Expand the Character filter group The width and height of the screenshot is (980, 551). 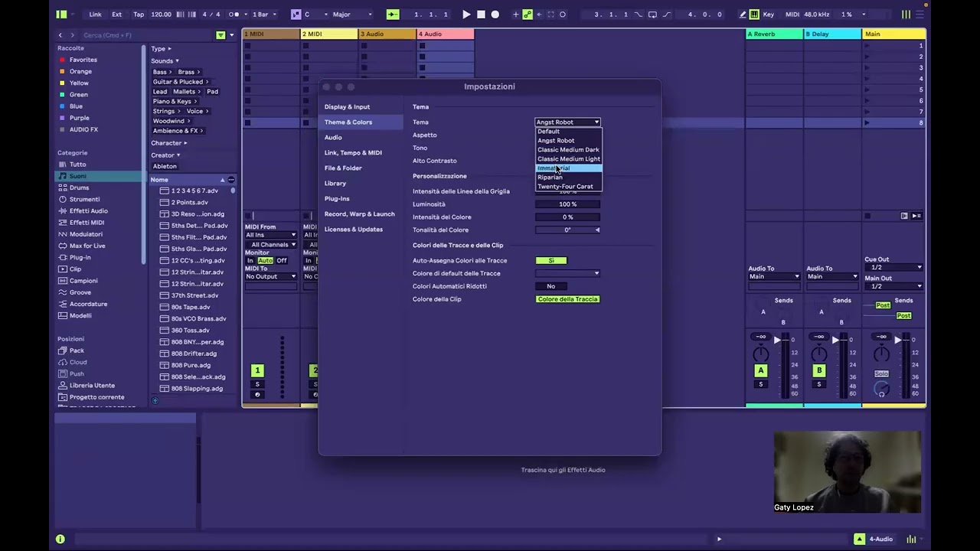(x=168, y=143)
